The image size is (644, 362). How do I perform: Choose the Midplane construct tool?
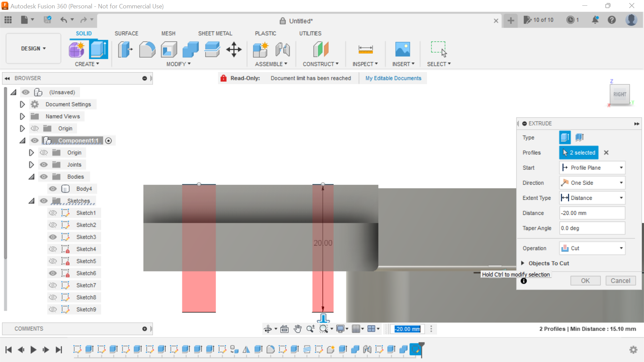[x=321, y=50]
